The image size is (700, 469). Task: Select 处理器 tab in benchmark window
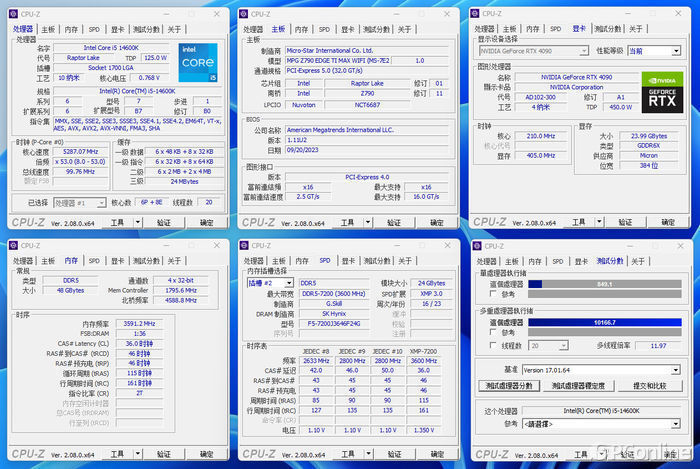click(x=487, y=261)
